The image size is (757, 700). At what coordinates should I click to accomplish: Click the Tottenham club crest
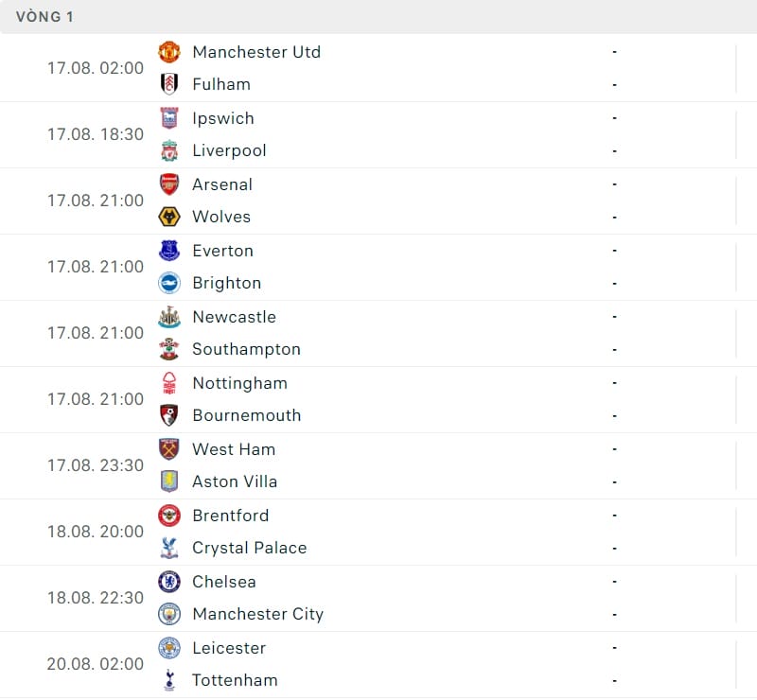click(x=169, y=680)
